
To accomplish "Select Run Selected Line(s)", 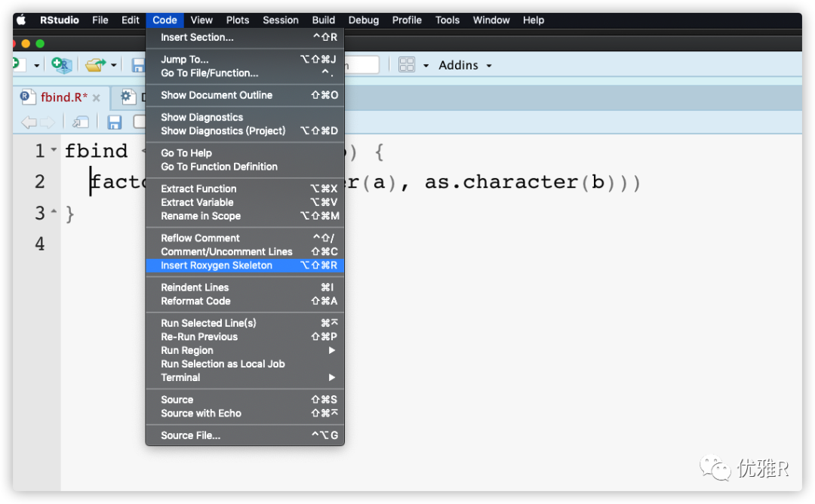I will coord(244,323).
